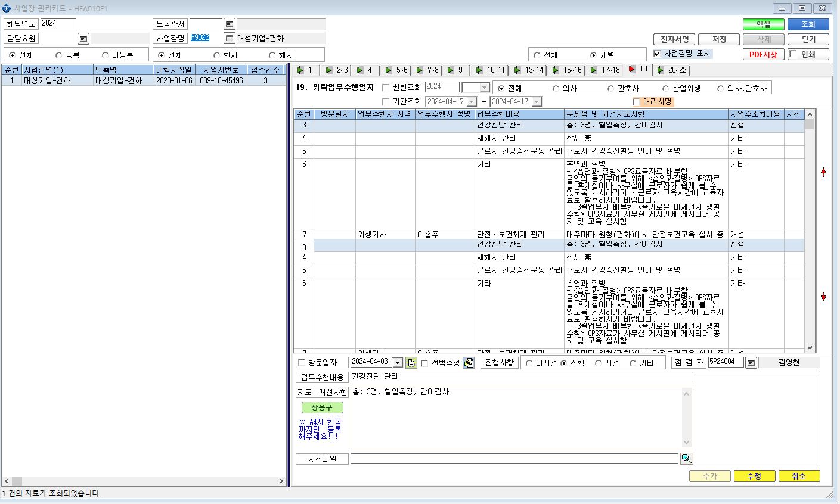The height and width of the screenshot is (504, 840).
Task: Enable the 대리서명 checkbox
Action: pyautogui.click(x=637, y=102)
